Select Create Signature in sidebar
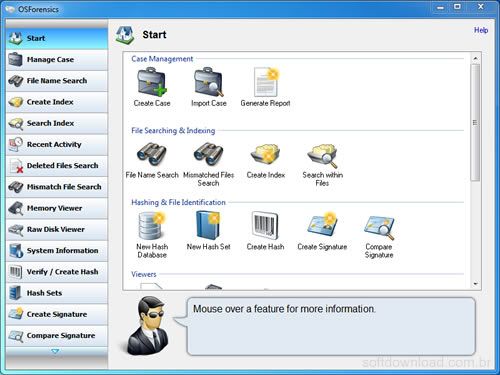Screen dimensions: 500x375 [x=57, y=314]
